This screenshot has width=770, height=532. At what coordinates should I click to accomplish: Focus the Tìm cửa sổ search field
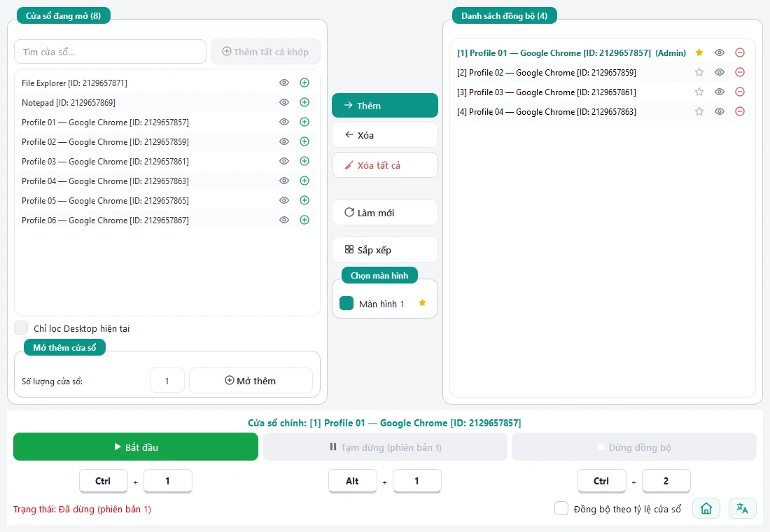(111, 52)
